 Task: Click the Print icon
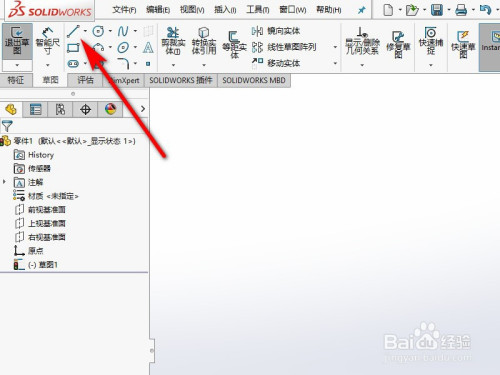(461, 10)
